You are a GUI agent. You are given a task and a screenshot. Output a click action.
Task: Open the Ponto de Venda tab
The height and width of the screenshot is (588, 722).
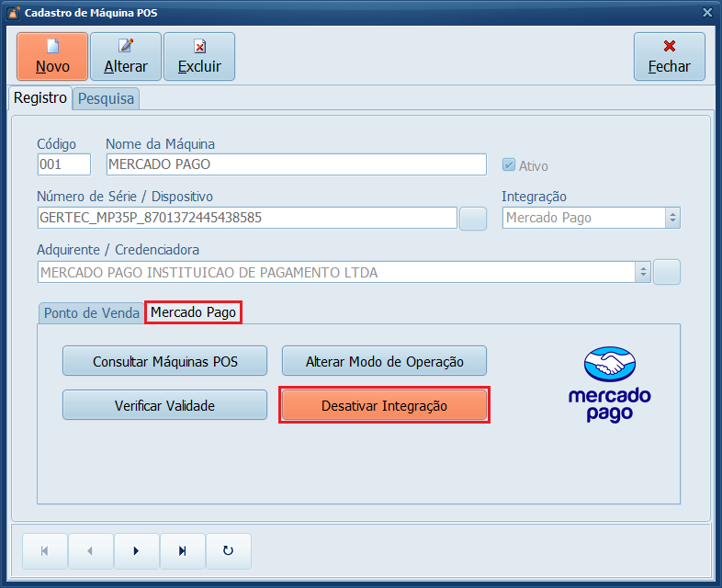coord(92,312)
